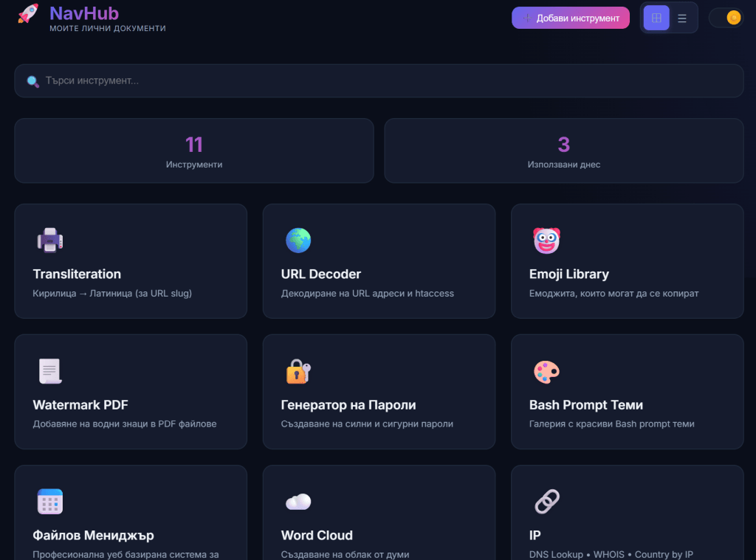Open the Генератор на Пароли title

tap(348, 405)
